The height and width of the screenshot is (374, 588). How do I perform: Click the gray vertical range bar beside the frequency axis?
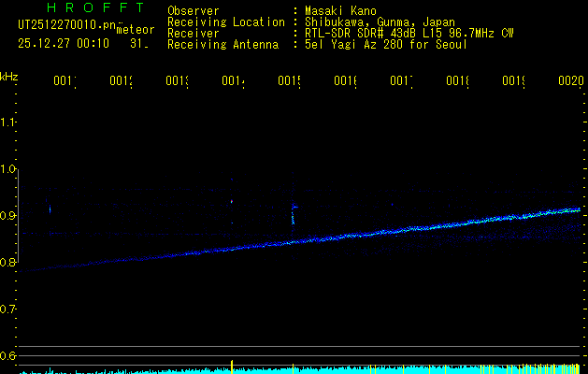pyautogui.click(x=18, y=216)
